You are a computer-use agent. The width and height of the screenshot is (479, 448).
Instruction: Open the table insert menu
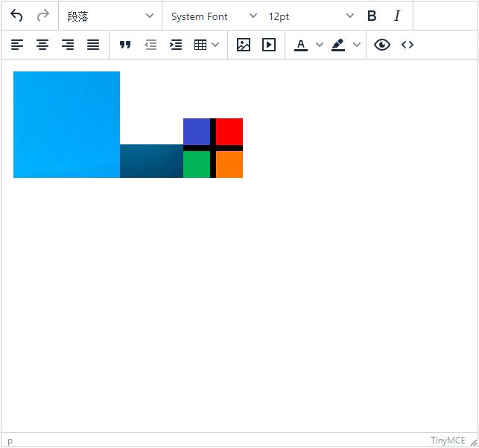[207, 45]
